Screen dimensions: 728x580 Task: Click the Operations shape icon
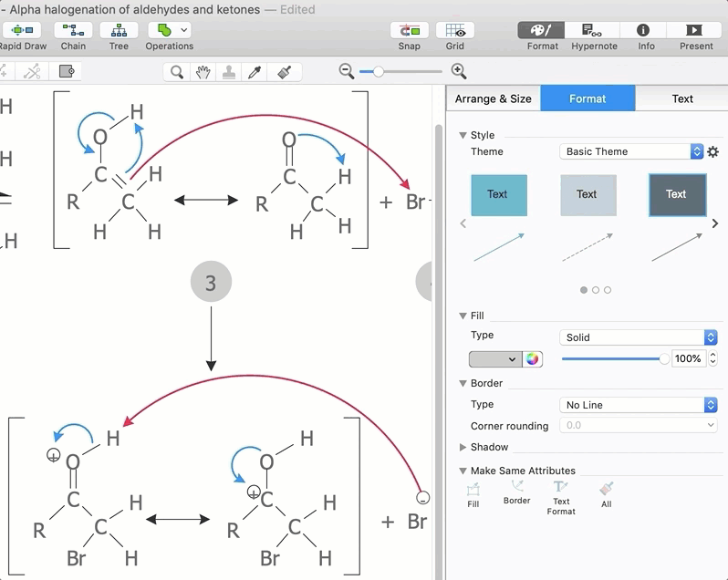[x=164, y=31]
